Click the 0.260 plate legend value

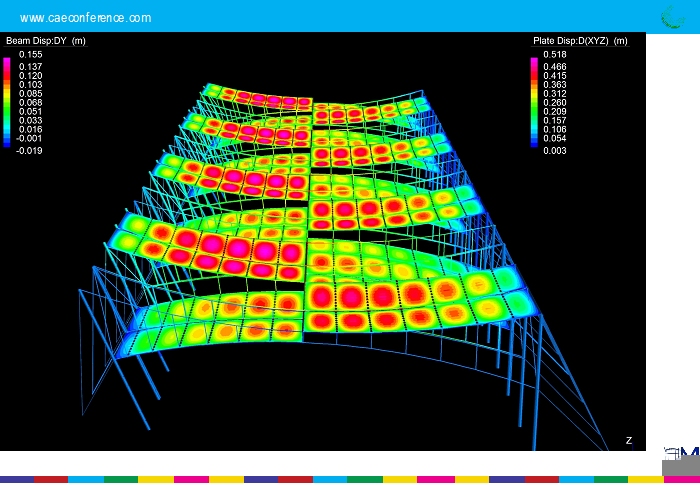pos(554,102)
